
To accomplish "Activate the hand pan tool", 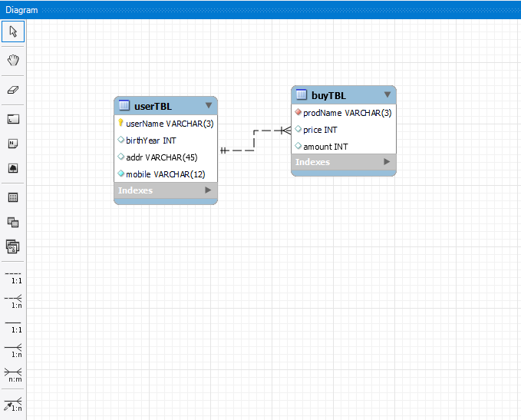I will [13, 61].
